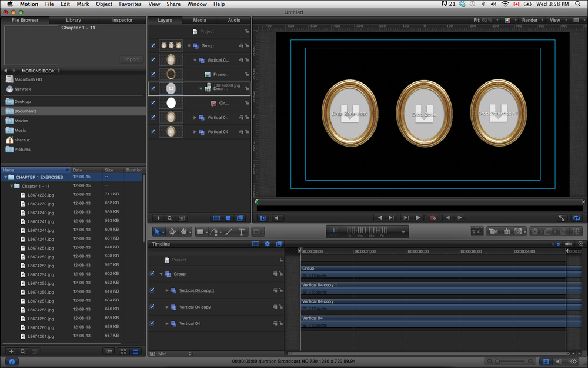The width and height of the screenshot is (588, 368).
Task: Switch file browser to icon view
Action: click(123, 352)
